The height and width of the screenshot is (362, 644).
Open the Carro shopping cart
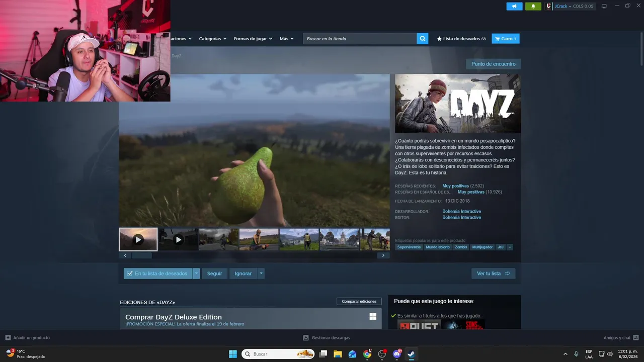click(506, 39)
